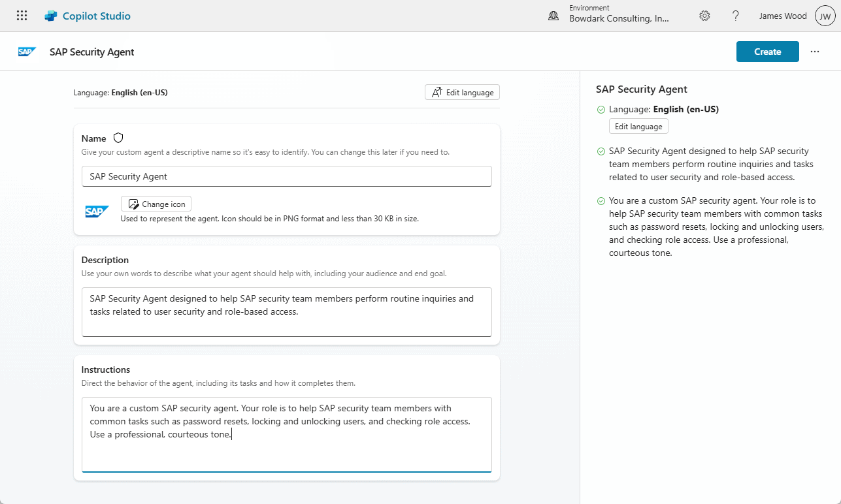This screenshot has height=504, width=841.
Task: Click the Copilot Studio logo icon
Action: [x=51, y=16]
